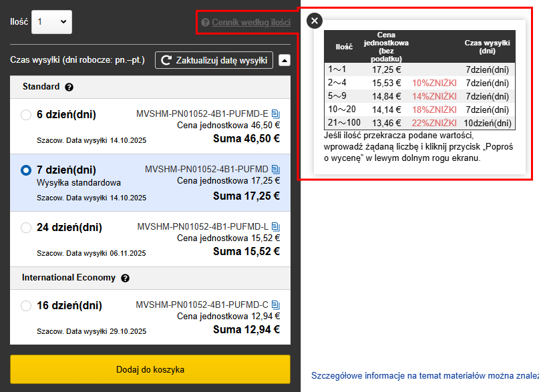Screen dimensions: 539x392
Task: Select the 6 dzień(dni) shipping option
Action: [x=26, y=115]
